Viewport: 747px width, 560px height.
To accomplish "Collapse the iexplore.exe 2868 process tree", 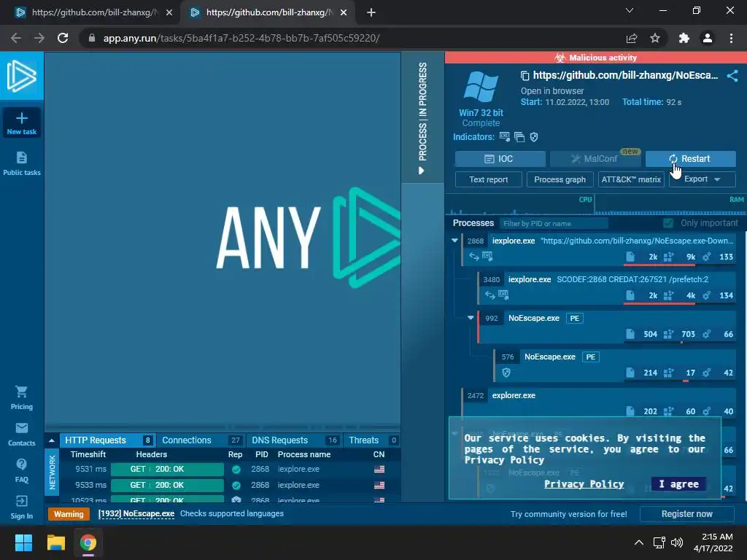I will click(x=454, y=241).
